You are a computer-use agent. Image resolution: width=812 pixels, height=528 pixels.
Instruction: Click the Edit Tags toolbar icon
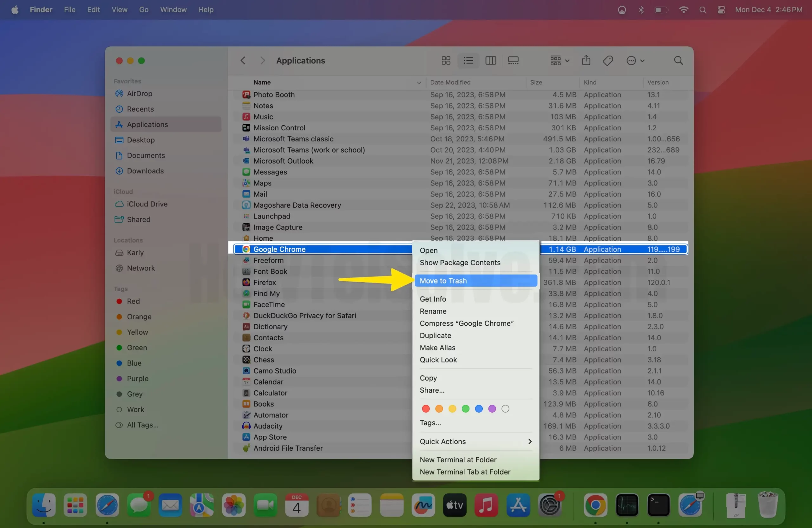(x=608, y=61)
